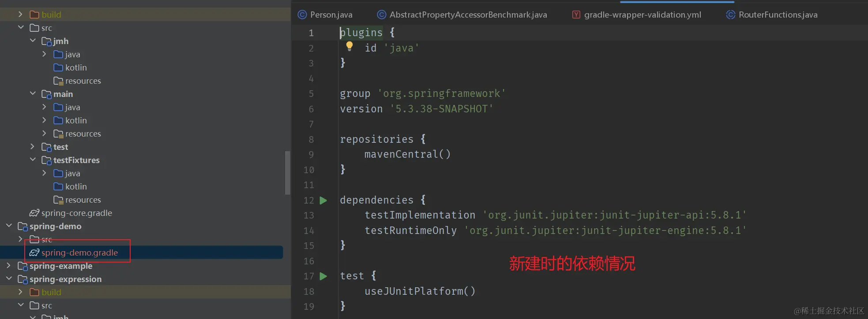Place cursor on 'plugins' keyword line 1

(361, 33)
